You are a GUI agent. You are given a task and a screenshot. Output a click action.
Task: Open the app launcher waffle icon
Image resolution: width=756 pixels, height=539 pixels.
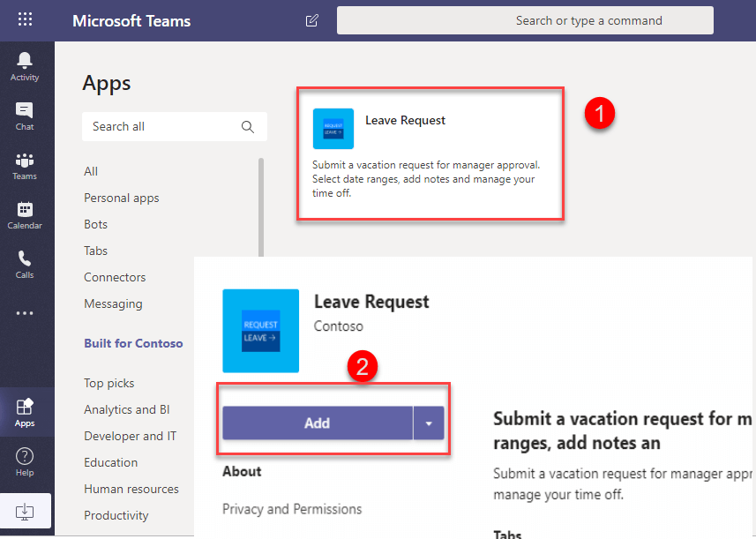(25, 19)
